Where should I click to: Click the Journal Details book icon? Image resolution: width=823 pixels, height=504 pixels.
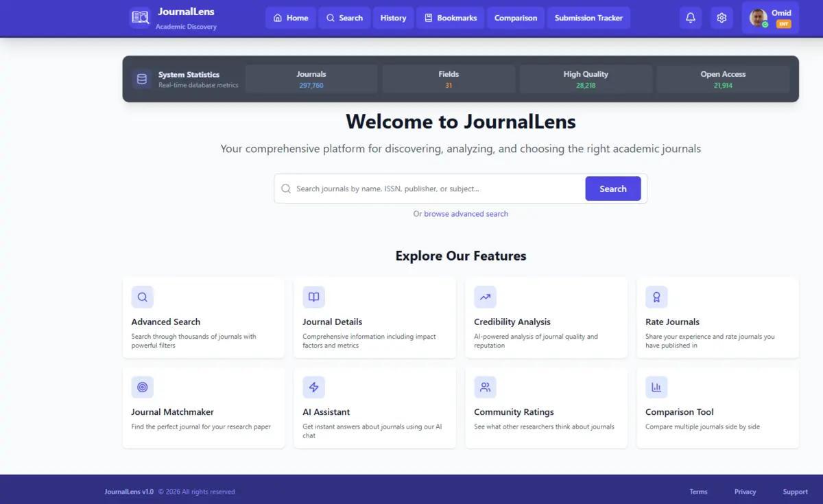click(313, 297)
